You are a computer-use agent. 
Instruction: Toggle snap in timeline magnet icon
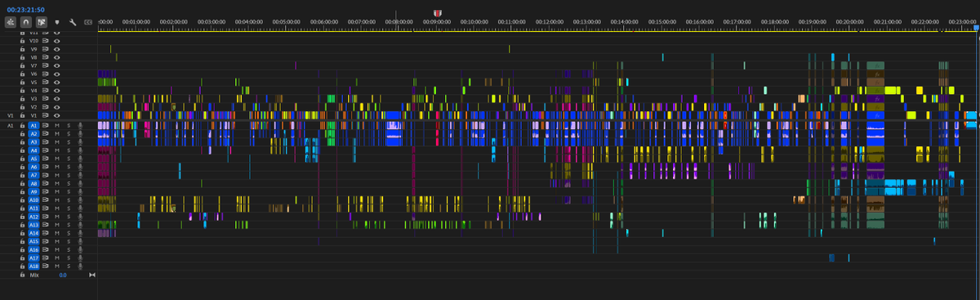25,21
